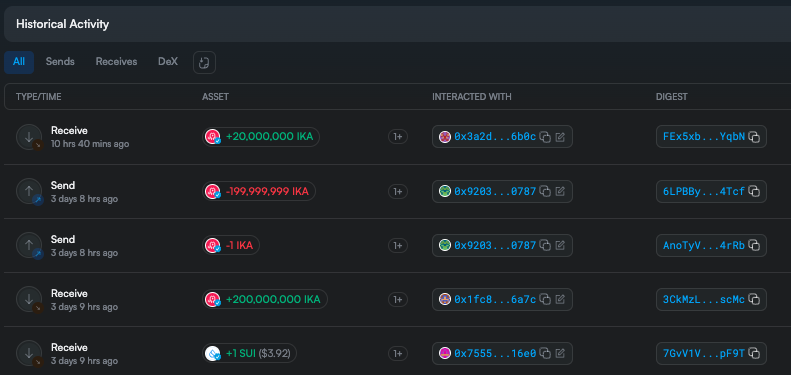This screenshot has width=791, height=375.
Task: Click the Historical Activity heading
Action: click(63, 24)
